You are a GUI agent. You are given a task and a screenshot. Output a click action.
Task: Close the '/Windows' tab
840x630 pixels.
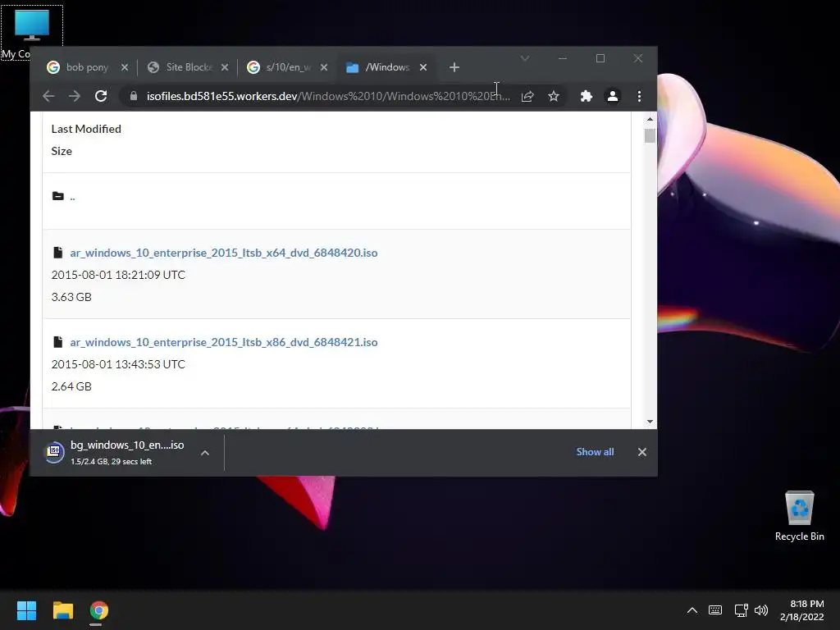[423, 67]
